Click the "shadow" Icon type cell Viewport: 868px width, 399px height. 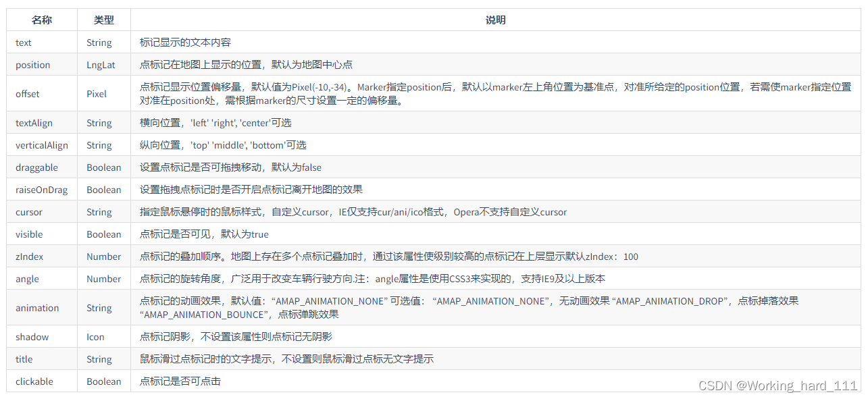[x=95, y=336]
